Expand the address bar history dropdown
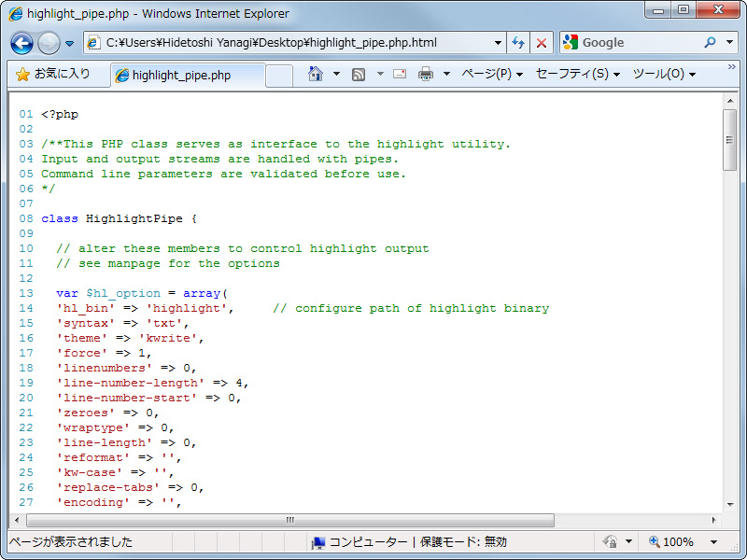 point(498,43)
